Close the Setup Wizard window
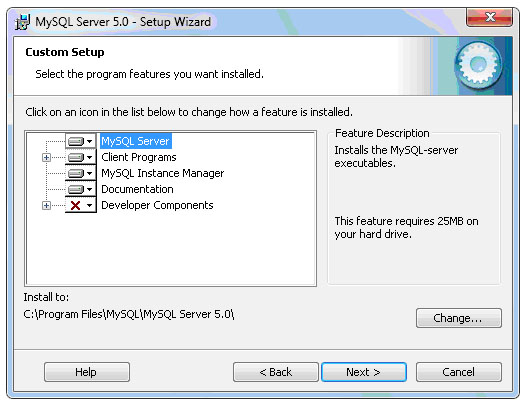 pyautogui.click(x=489, y=17)
